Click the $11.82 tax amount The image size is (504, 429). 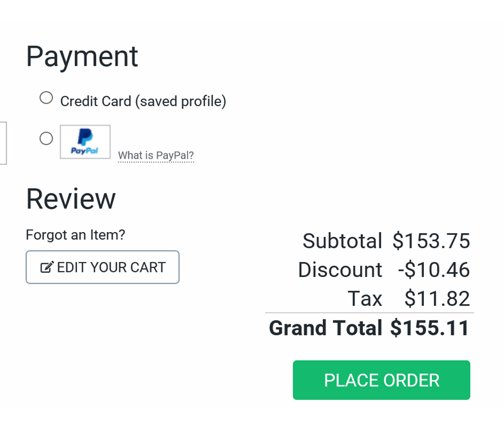(x=437, y=299)
